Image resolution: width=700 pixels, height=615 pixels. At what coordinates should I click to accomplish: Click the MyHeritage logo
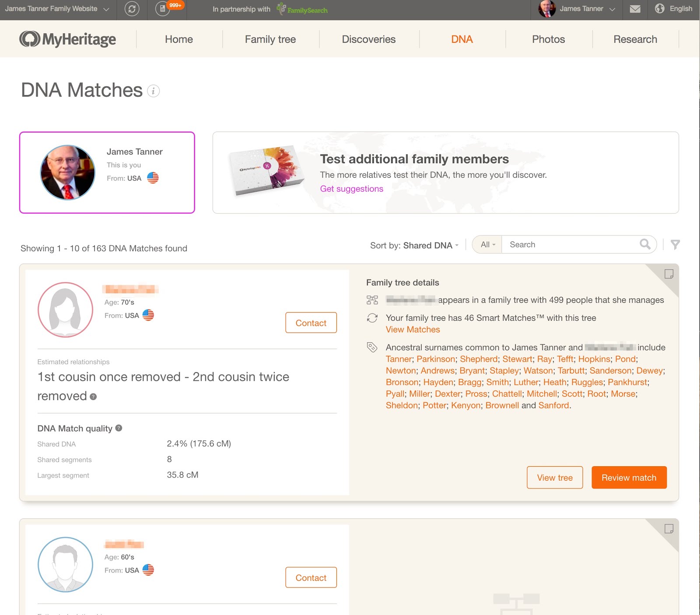pos(68,39)
